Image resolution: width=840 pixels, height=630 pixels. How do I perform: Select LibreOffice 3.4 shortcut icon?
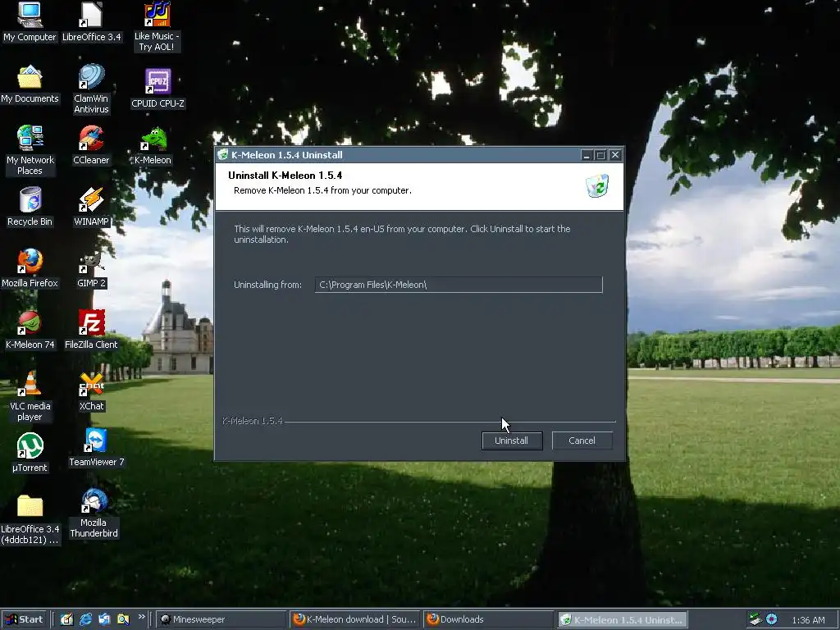92,22
